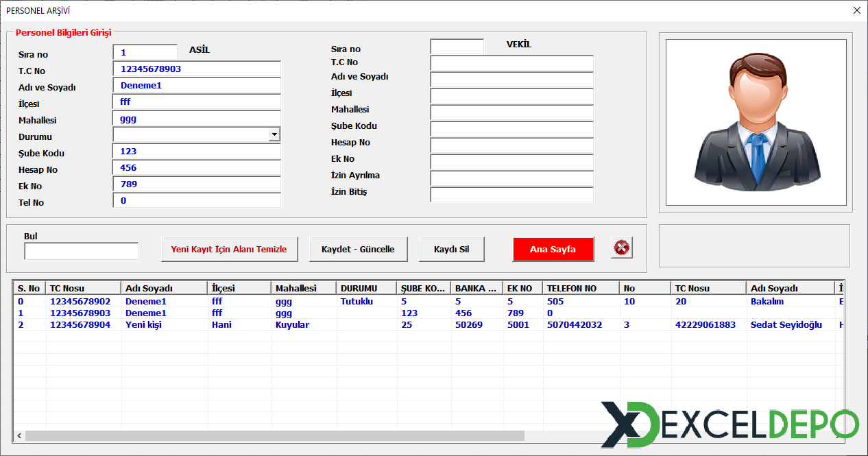The image size is (868, 456).
Task: Click the 42229061883 TC cell
Action: click(x=705, y=324)
